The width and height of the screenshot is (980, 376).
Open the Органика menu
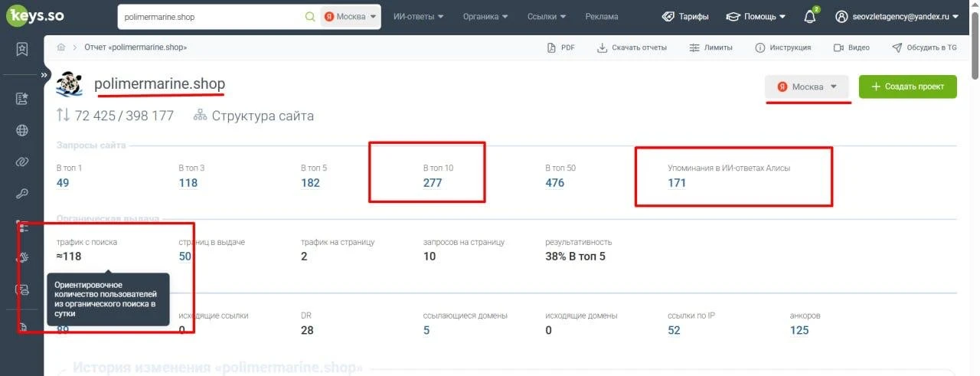click(485, 16)
